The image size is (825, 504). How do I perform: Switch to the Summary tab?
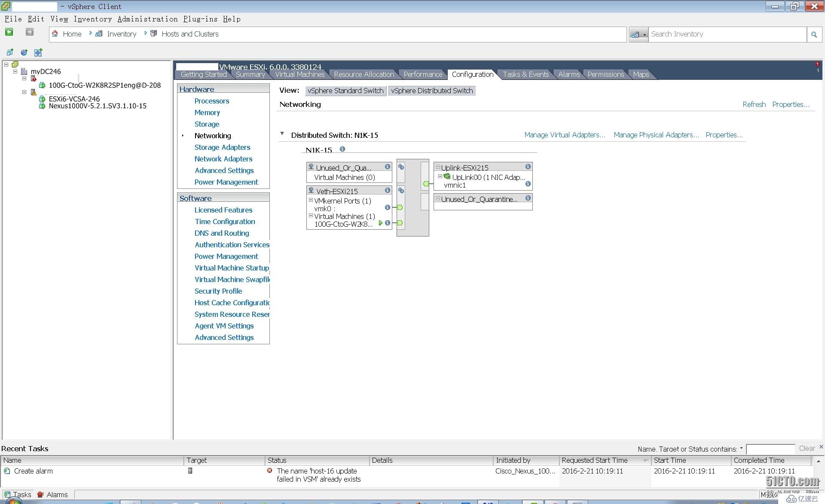pos(251,74)
